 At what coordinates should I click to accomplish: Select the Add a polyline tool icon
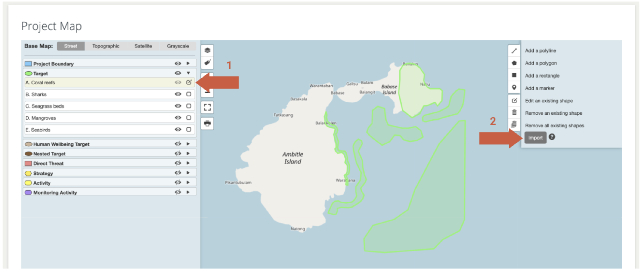(514, 51)
